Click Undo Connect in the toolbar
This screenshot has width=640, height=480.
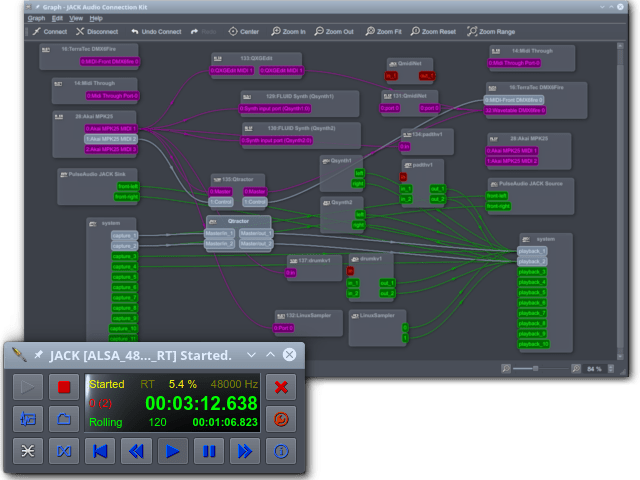[x=156, y=31]
